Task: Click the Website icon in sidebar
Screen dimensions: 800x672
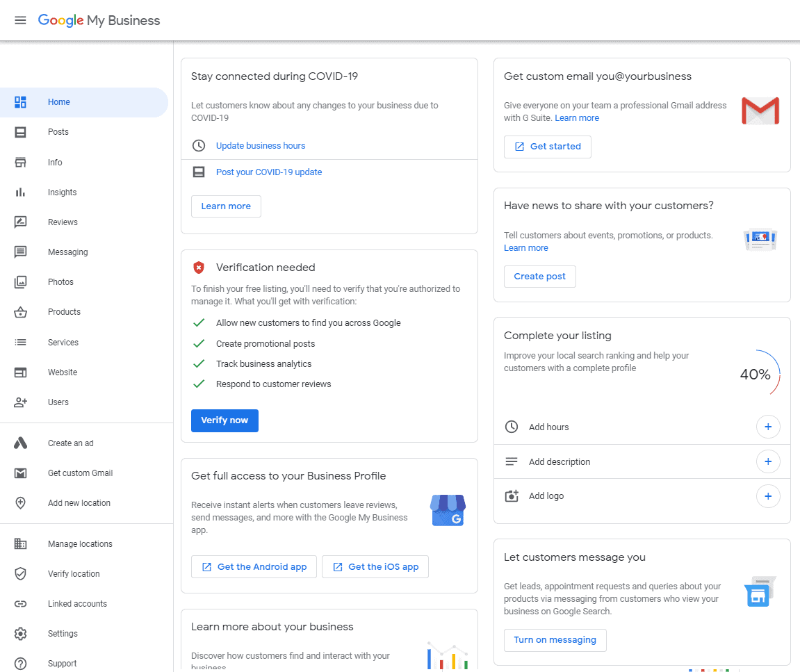Action: click(20, 372)
